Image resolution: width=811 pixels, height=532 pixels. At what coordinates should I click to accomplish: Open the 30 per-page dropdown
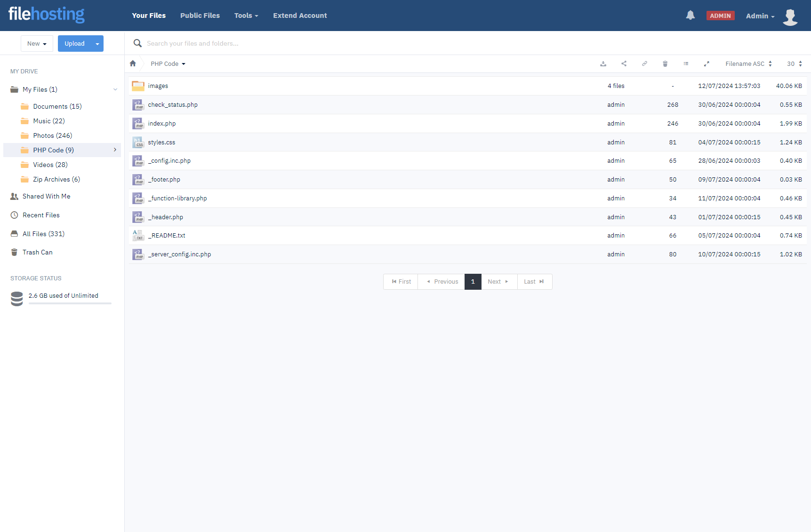pos(794,64)
